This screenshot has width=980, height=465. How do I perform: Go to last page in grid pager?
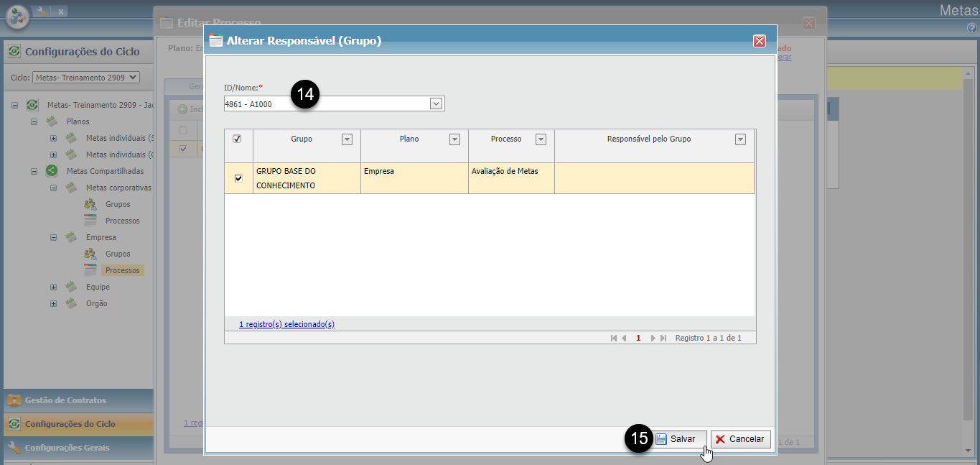pyautogui.click(x=663, y=338)
